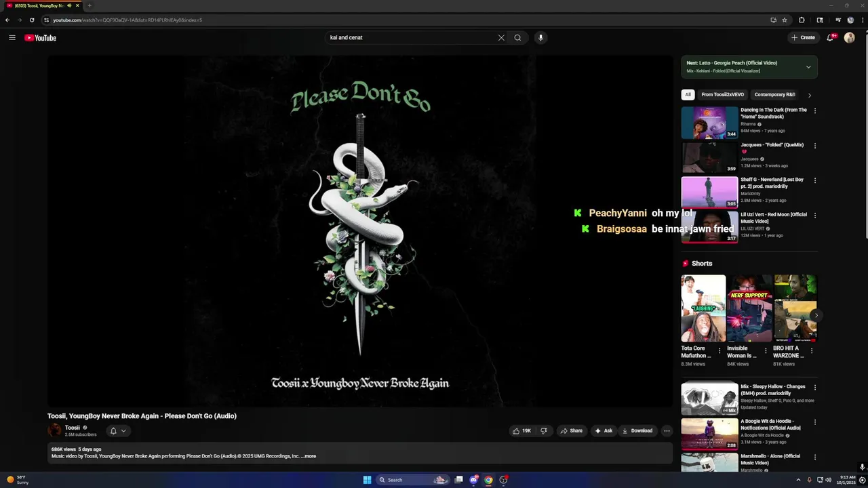Open options for Lil Uzi Vert video
The width and height of the screenshot is (868, 488).
point(815,216)
